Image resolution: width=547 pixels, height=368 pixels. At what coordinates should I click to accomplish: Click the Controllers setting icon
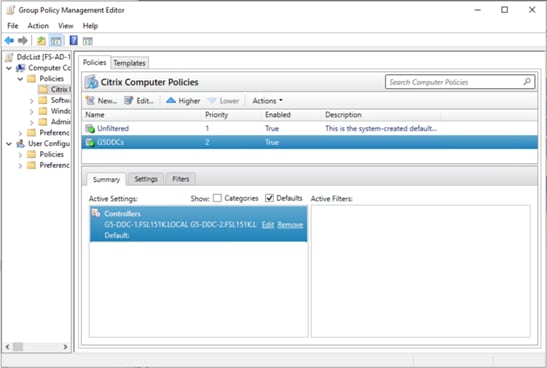click(96, 213)
